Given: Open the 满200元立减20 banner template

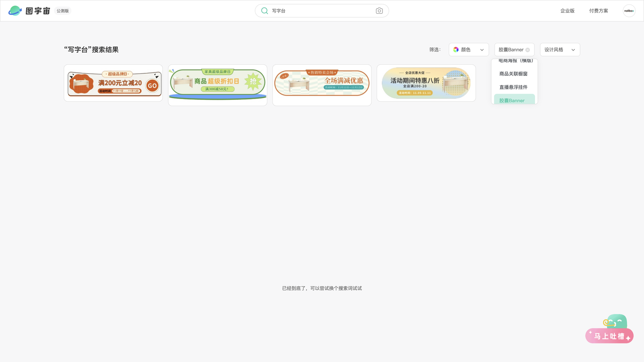Looking at the screenshot, I should pos(113,83).
